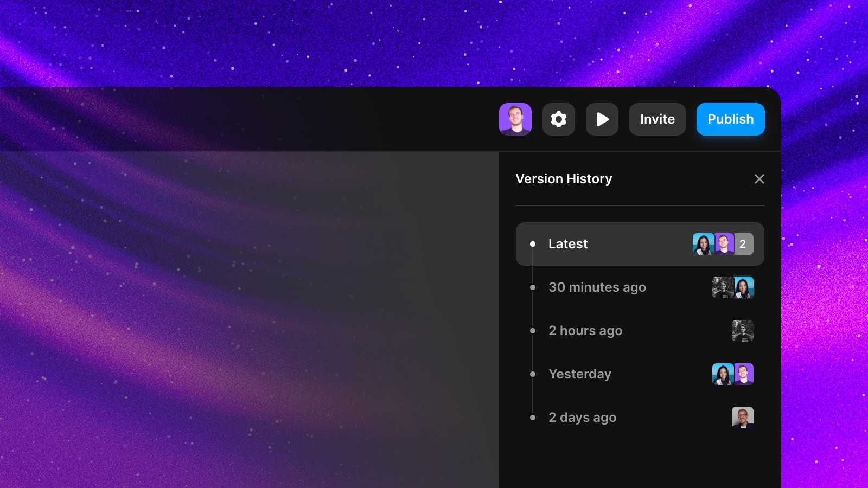
Task: Choose the Yesterday version
Action: 579,374
